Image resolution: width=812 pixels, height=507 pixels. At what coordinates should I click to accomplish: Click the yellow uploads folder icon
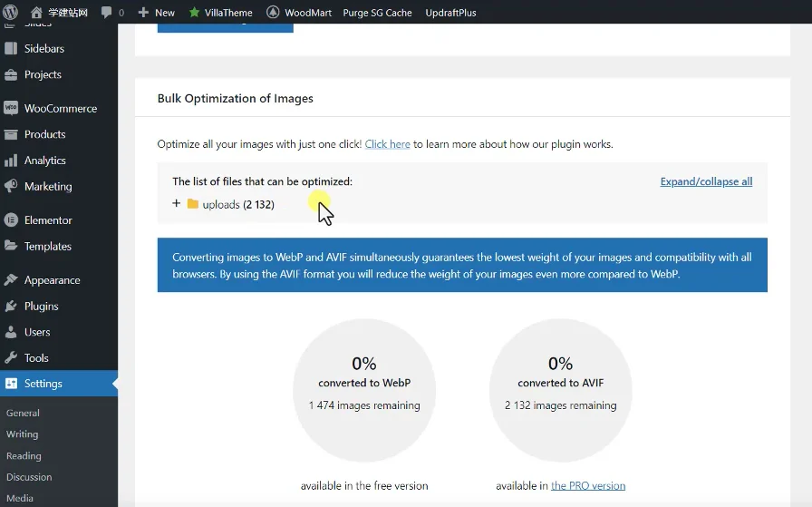point(193,204)
